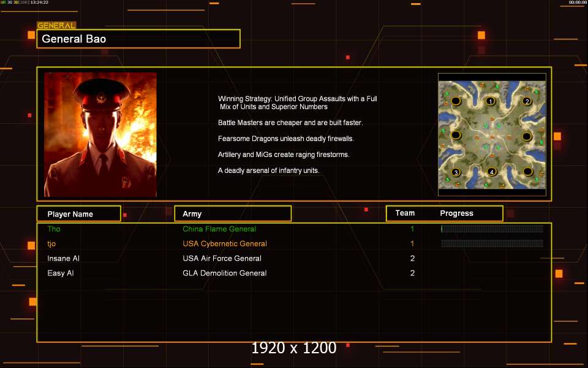The image size is (588, 368).
Task: Click the Winning Strategy description line
Action: point(298,102)
